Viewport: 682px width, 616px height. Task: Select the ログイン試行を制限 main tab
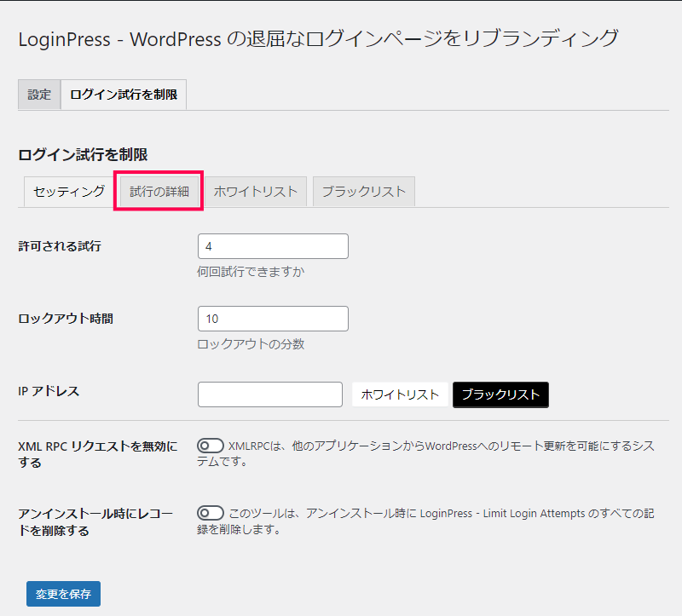pyautogui.click(x=124, y=95)
